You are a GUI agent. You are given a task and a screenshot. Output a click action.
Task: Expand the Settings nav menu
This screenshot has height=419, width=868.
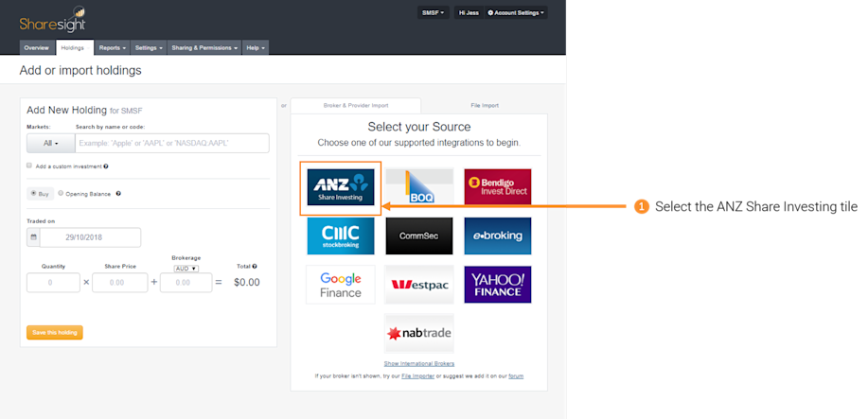coord(149,48)
